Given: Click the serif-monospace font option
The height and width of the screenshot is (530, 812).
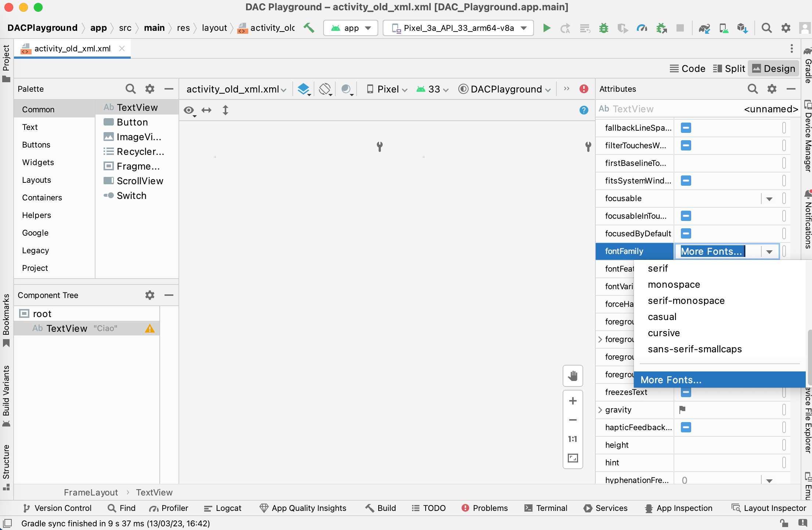Looking at the screenshot, I should (x=687, y=301).
